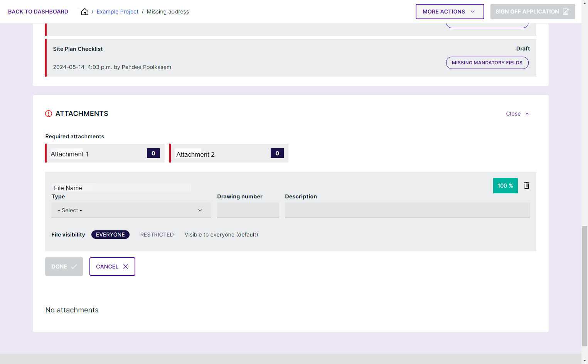Click the Description input field
The width and height of the screenshot is (588, 364).
[x=408, y=210]
